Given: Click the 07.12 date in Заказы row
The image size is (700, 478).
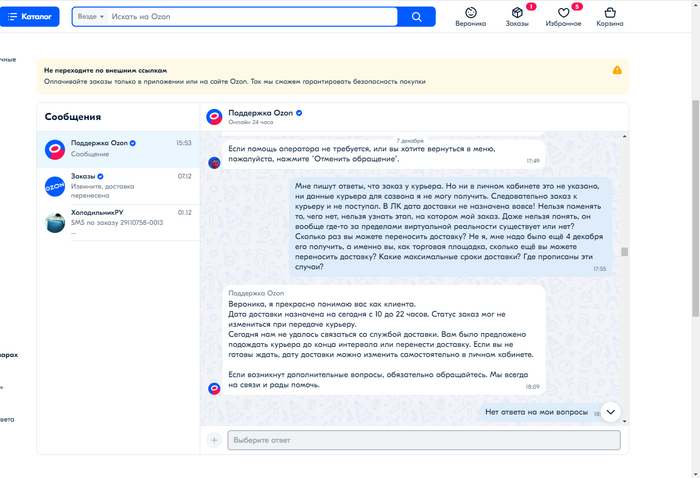Looking at the screenshot, I should point(184,176).
